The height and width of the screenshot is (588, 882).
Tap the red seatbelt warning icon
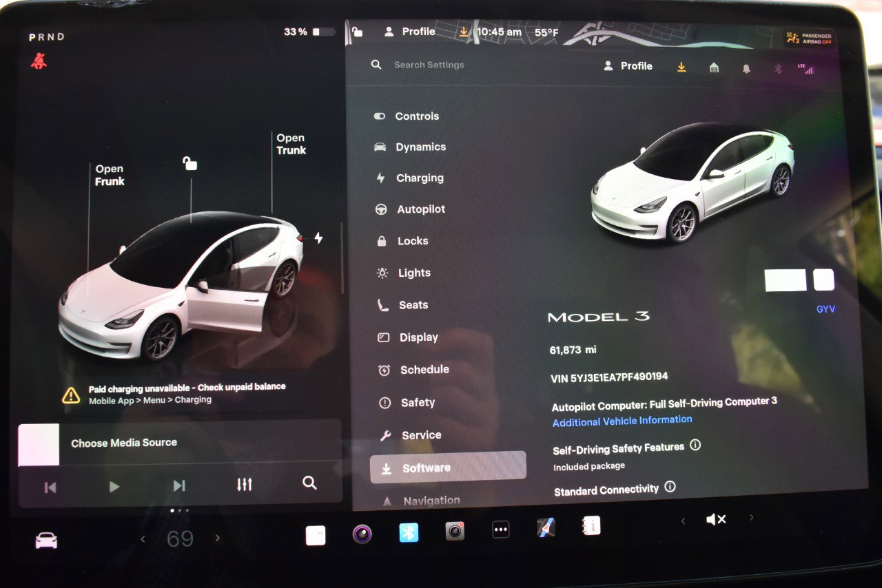coord(39,61)
